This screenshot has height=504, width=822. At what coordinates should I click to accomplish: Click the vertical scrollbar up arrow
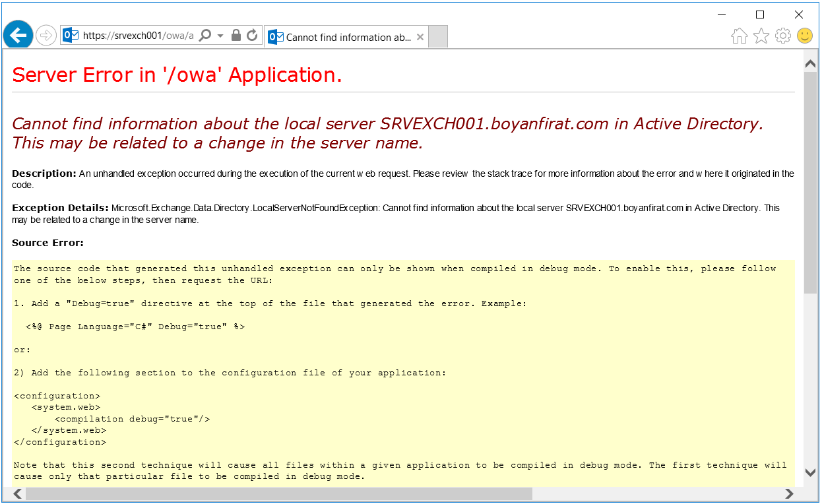[811, 64]
